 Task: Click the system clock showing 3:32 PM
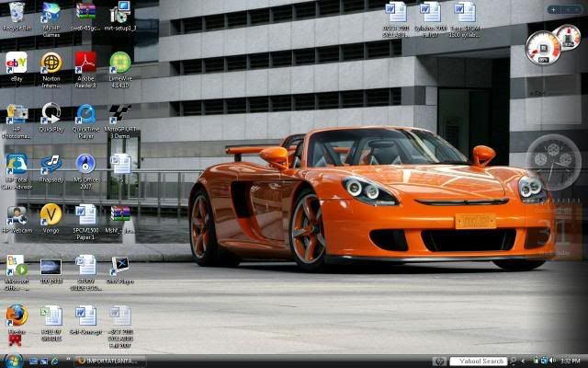coord(570,361)
